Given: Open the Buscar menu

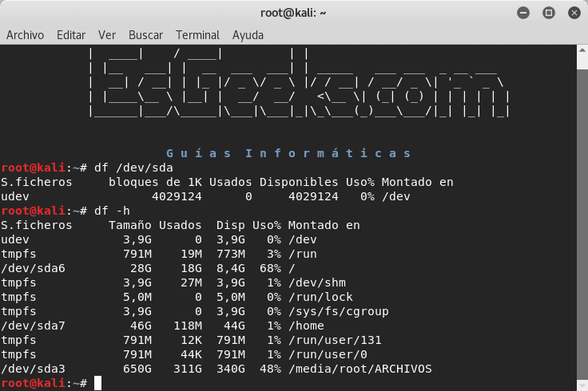Looking at the screenshot, I should pyautogui.click(x=145, y=35).
